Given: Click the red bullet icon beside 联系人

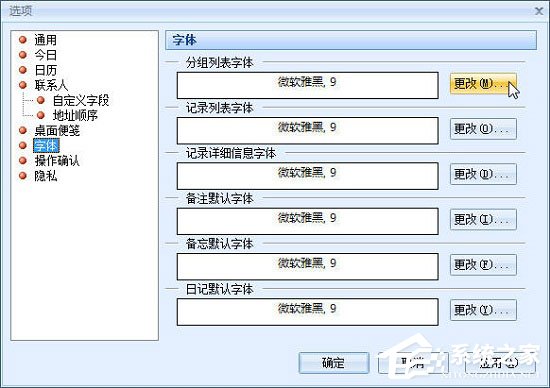Looking at the screenshot, I should pos(23,85).
